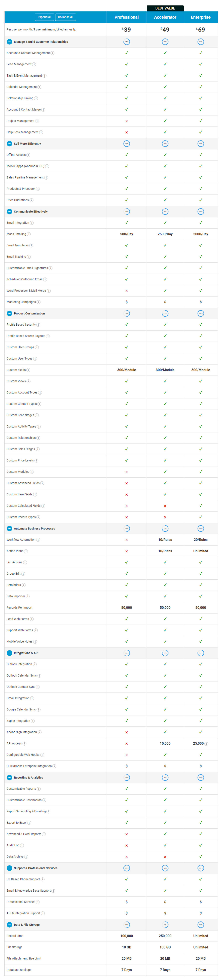Viewport: 221px width, 980px height.
Task: Click the Records Per Import row label
Action: [x=19, y=608]
